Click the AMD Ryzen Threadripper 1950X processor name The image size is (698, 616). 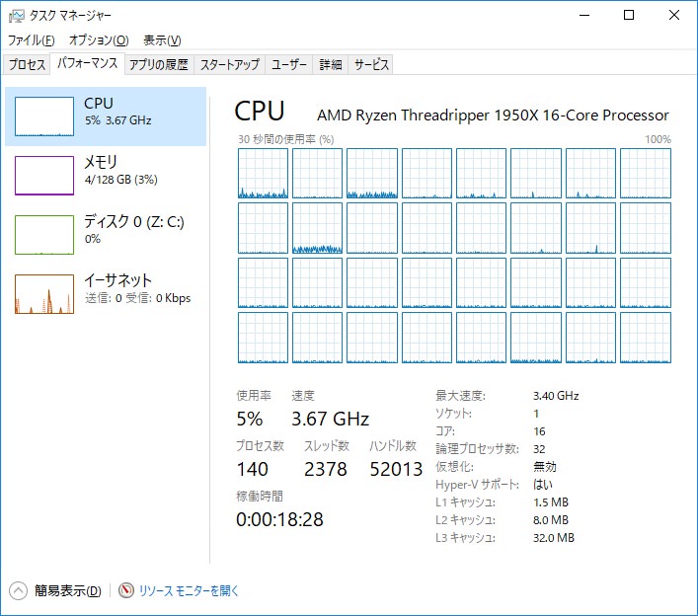[493, 115]
